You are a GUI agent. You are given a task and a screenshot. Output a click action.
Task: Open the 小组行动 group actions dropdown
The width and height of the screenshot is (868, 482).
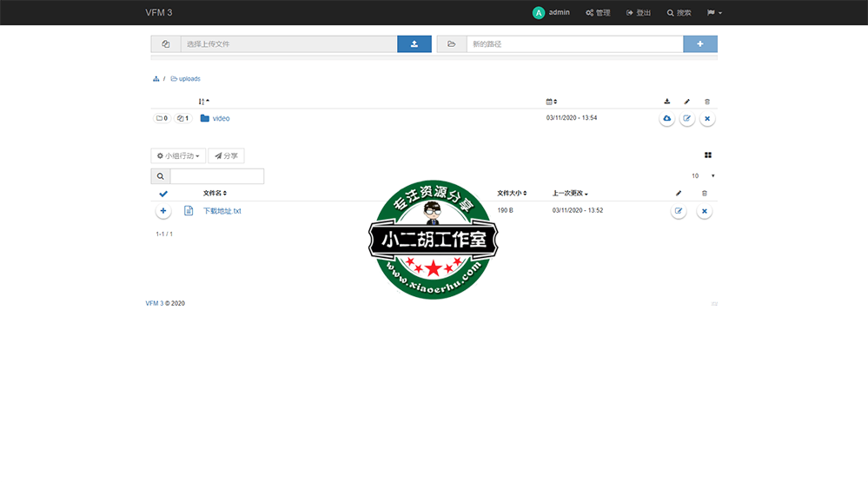tap(178, 156)
